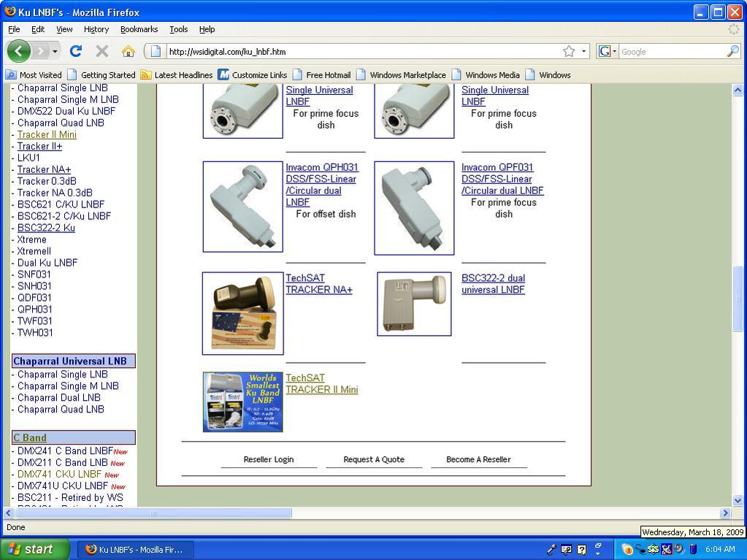This screenshot has height=560, width=747.
Task: Open the Edit menu
Action: coord(38,29)
